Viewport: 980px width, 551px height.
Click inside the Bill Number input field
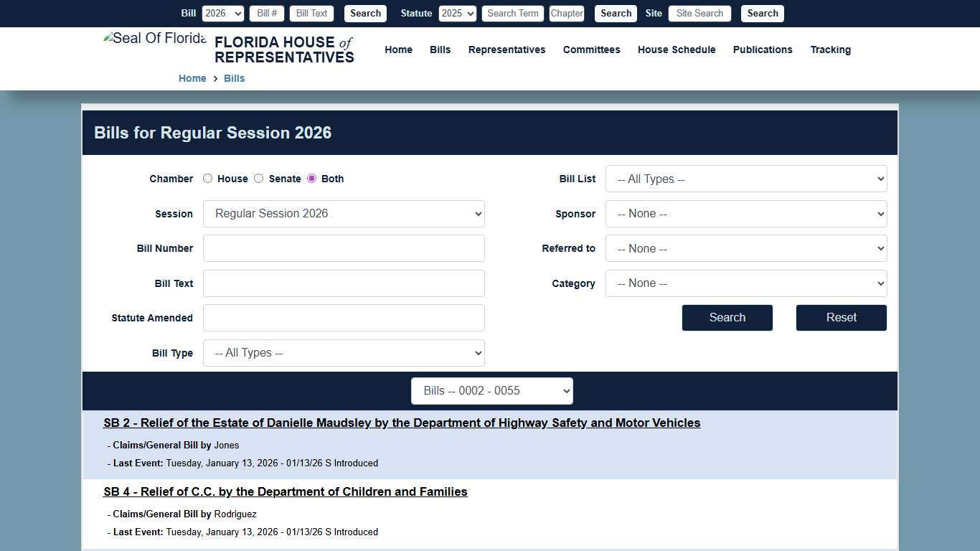click(x=343, y=248)
